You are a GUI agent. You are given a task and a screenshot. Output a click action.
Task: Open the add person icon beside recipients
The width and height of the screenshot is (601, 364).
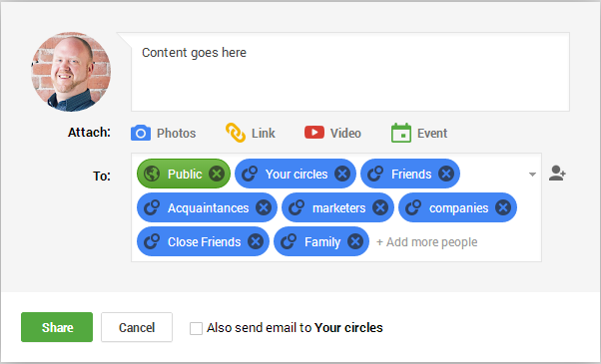(557, 173)
